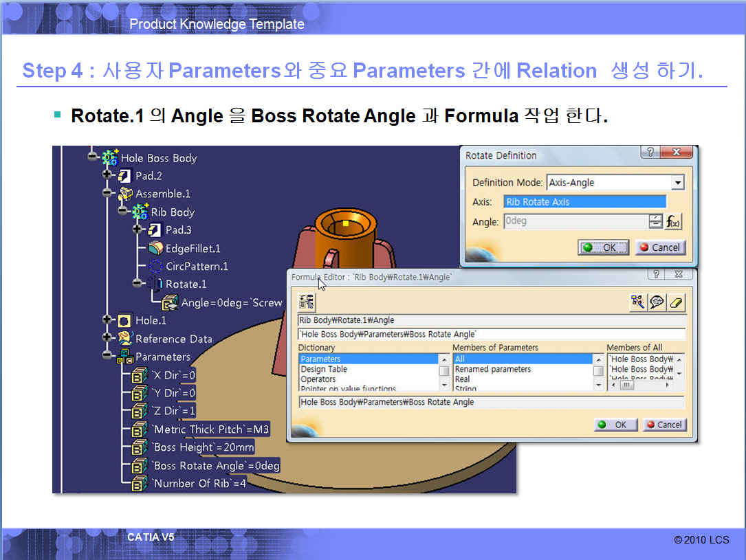The height and width of the screenshot is (560, 746).
Task: Click the Hole.1 feature icon in tree
Action: pos(124,320)
